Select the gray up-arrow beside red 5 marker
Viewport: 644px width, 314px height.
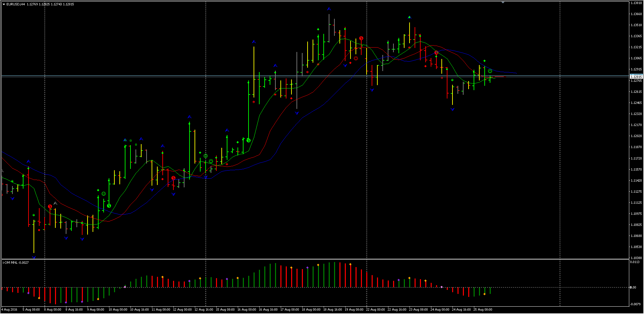pyautogui.click(x=55, y=203)
